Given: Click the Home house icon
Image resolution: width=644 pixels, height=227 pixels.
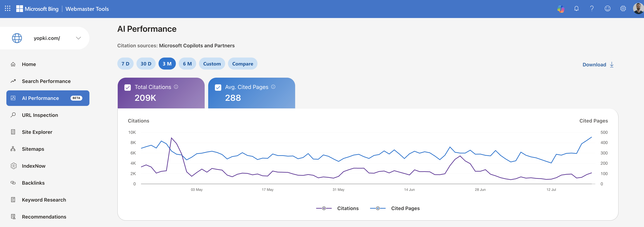Looking at the screenshot, I should click(x=13, y=64).
